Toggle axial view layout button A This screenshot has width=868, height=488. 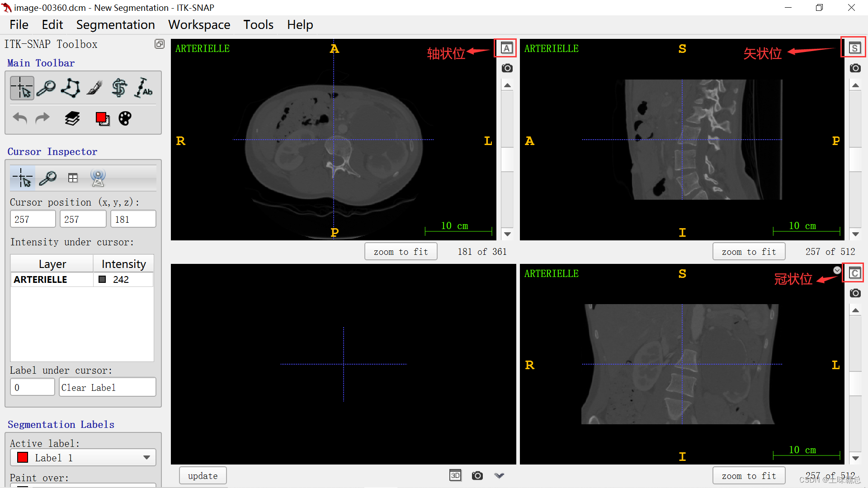[506, 48]
